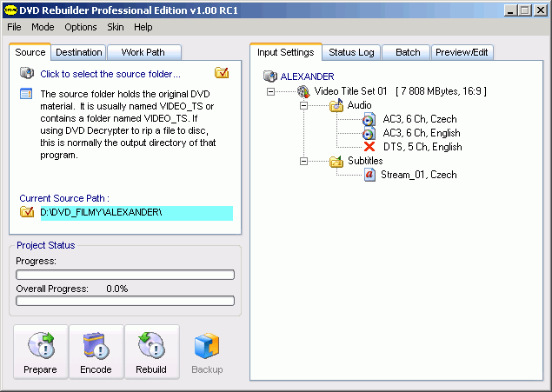Select 'AC3, 6 Ch, English' text

(x=422, y=133)
